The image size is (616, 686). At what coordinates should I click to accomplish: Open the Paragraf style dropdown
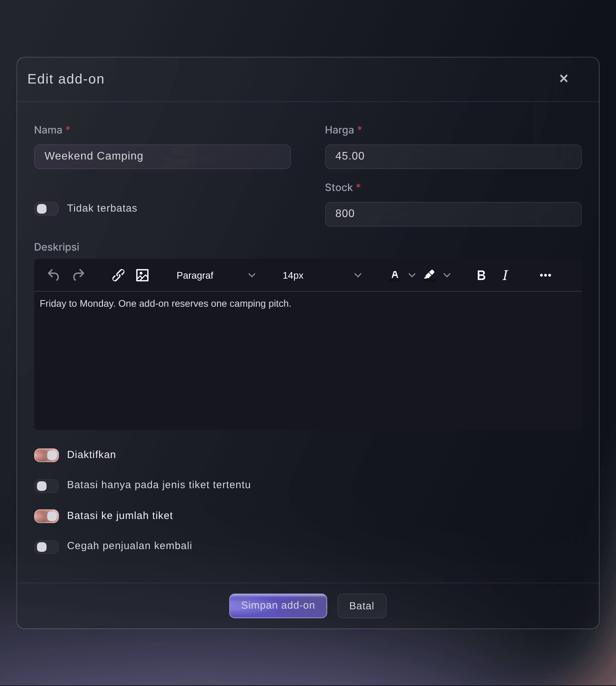tap(216, 275)
